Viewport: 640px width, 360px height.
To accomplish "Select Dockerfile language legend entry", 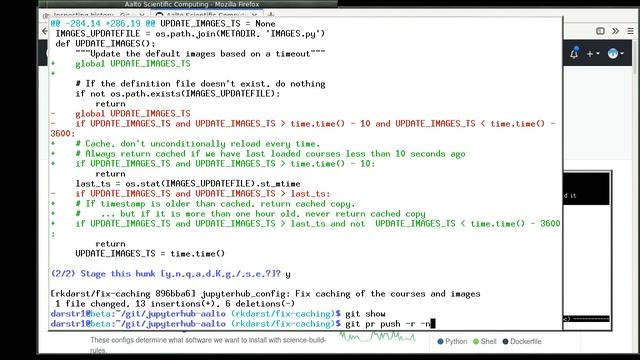I will coord(522,341).
